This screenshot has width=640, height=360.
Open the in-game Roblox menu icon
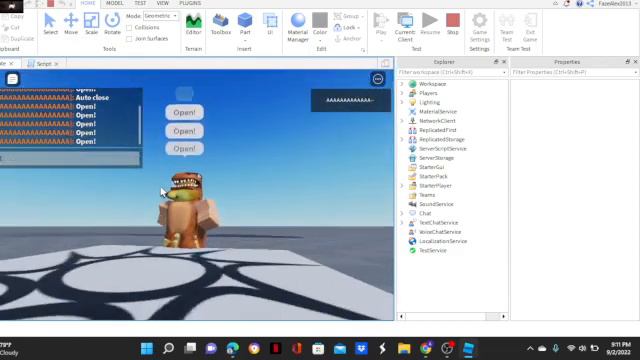12,79
